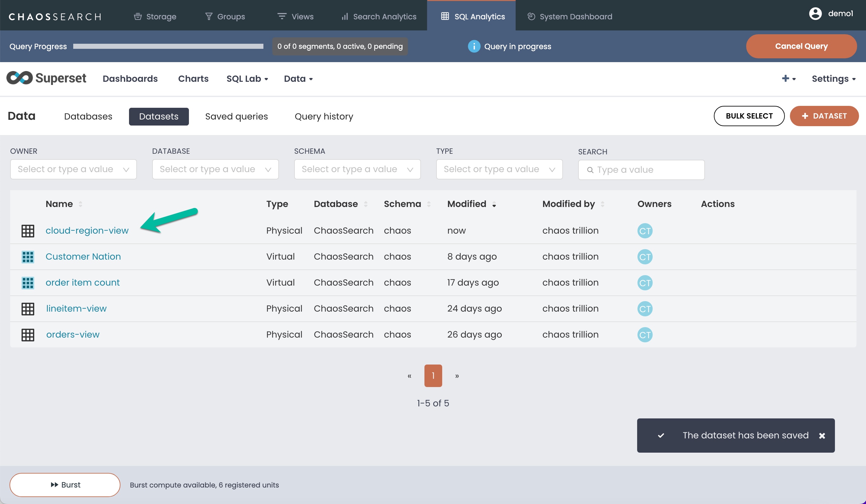Screen dimensions: 866x504
Task: Click the lineitem-view table icon
Action: click(x=28, y=309)
